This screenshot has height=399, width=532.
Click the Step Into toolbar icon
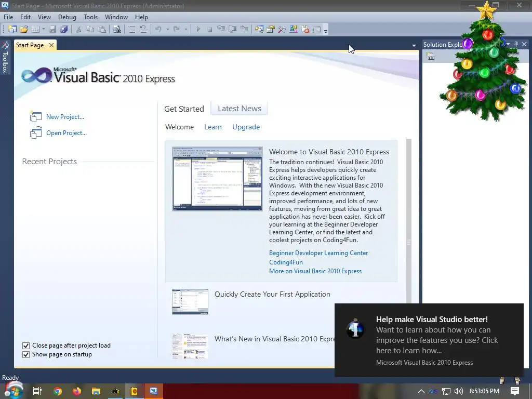(221, 30)
